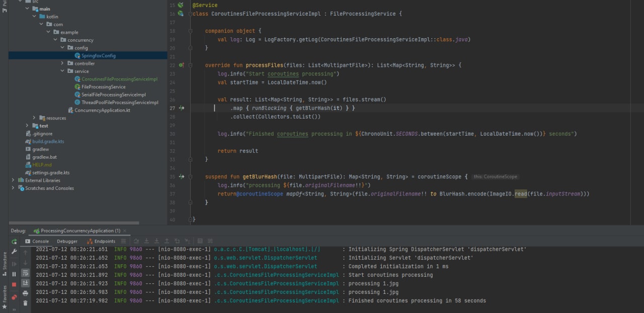Screen dimensions: 644x313
Task: Toggle scroll to end of console
Action: point(25,283)
